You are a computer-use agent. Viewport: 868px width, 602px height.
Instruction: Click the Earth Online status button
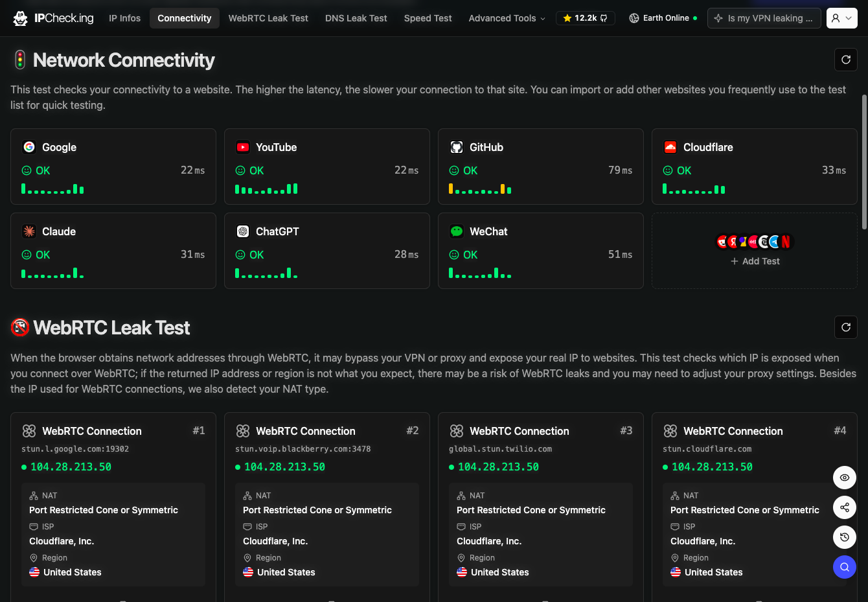663,18
